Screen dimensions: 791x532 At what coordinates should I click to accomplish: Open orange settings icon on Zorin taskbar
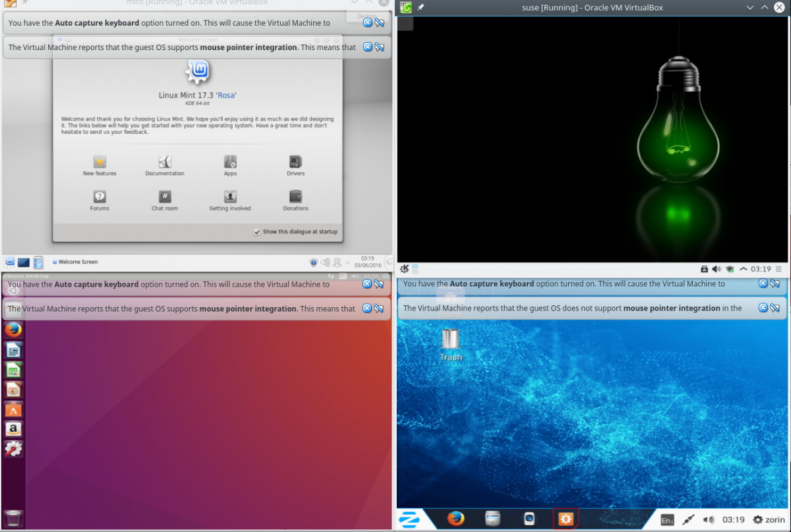566,519
